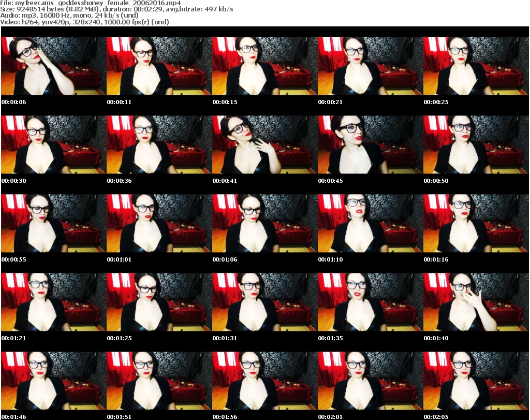530x420 pixels.
Task: Select the video frame at 00:00:45
Action: 370,144
